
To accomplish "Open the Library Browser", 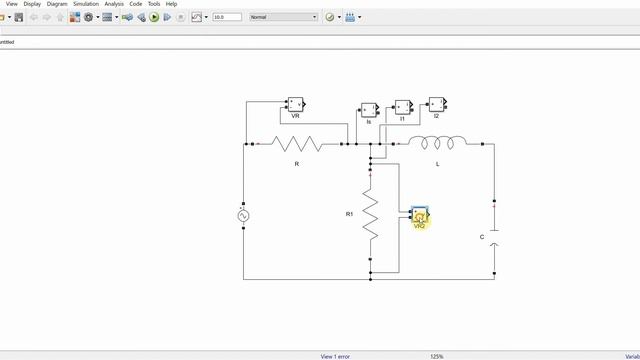I will pyautogui.click(x=75, y=17).
